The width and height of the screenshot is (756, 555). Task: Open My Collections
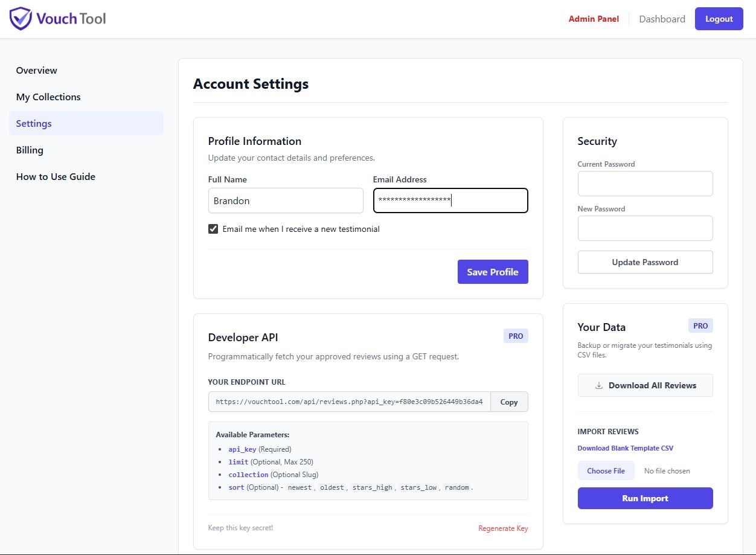(48, 97)
